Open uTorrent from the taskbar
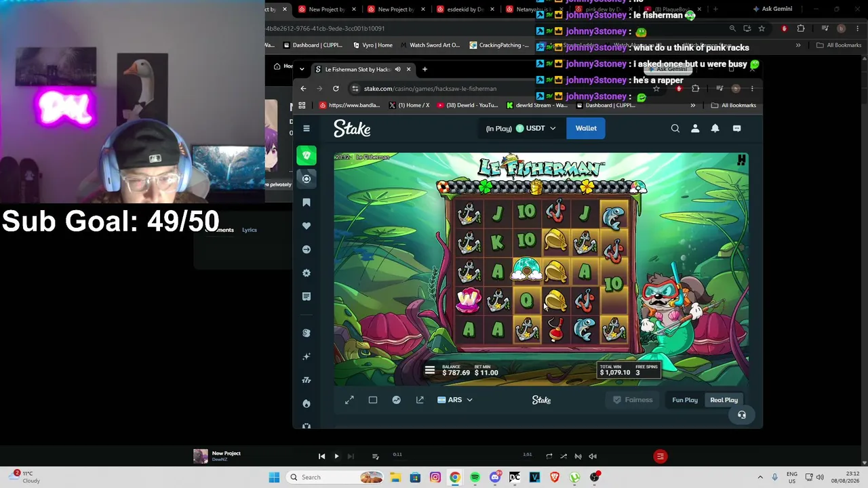 point(575,477)
